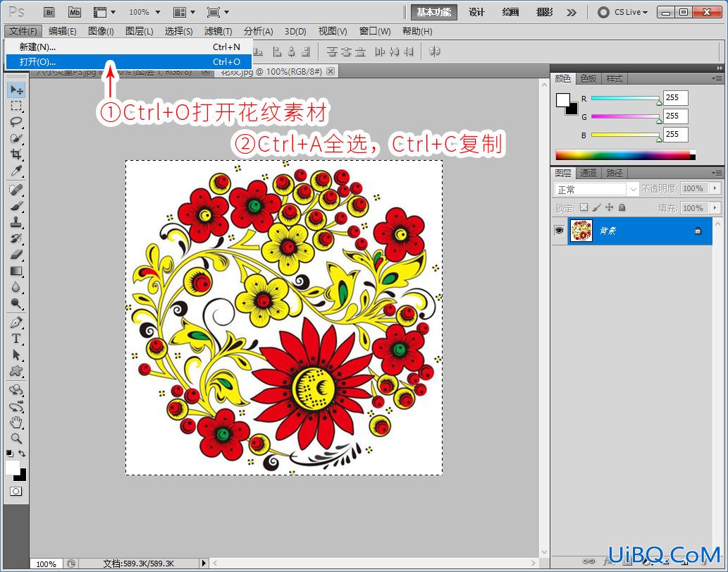The height and width of the screenshot is (572, 728).
Task: Launch Adobe Bridge with Br icon
Action: [49, 12]
